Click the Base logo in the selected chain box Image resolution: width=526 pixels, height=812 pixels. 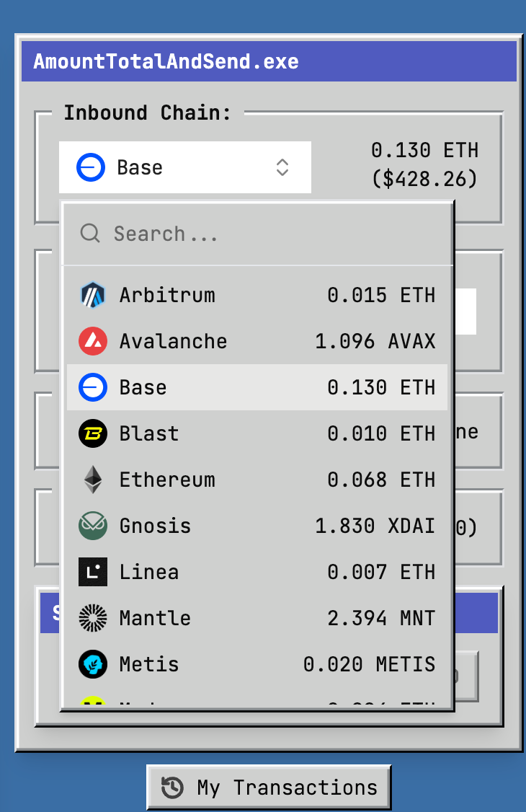[91, 167]
